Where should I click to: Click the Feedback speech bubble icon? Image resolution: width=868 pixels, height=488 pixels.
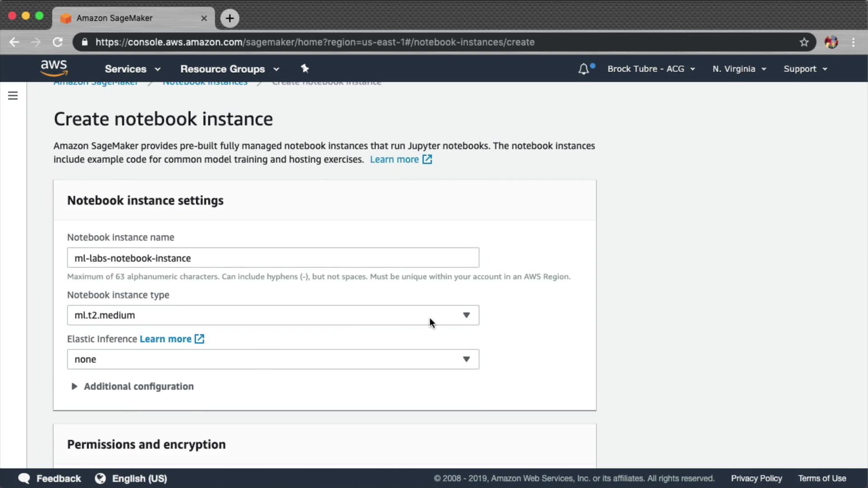[x=24, y=478]
